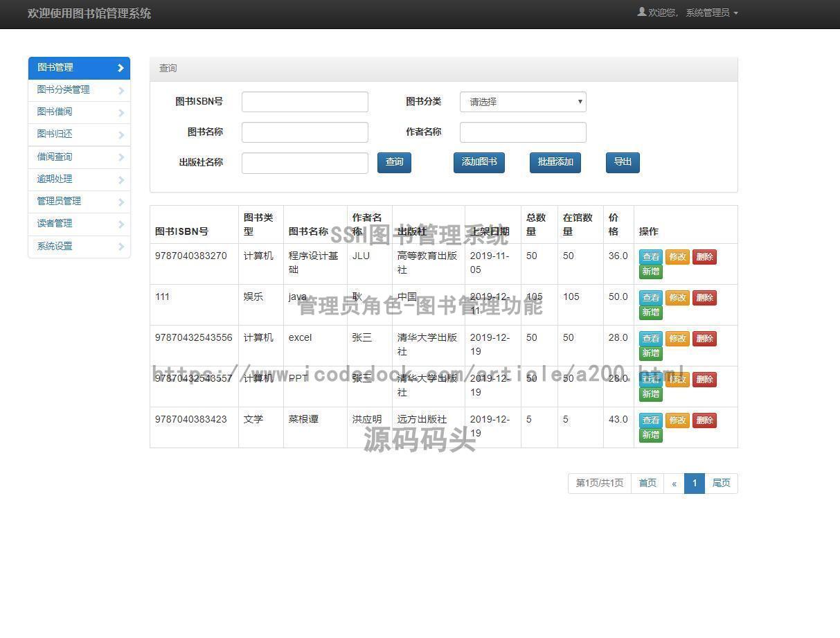
Task: Click 修改 for 程序设计基础
Action: pos(677,256)
